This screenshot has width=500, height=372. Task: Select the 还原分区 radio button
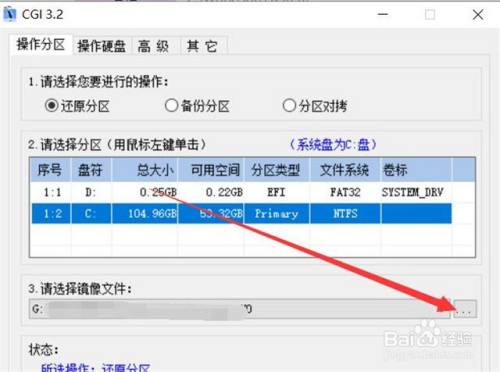click(x=77, y=106)
